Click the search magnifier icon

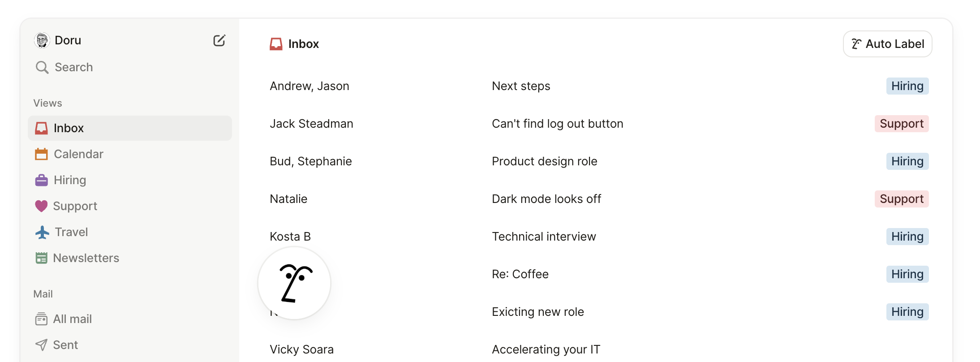pos(42,67)
